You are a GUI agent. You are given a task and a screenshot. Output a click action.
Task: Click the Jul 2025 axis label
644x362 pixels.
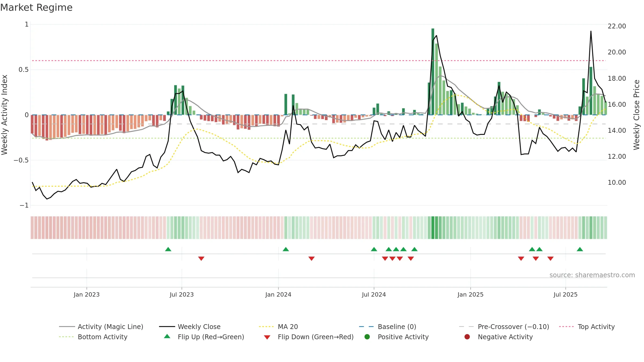[x=565, y=294]
